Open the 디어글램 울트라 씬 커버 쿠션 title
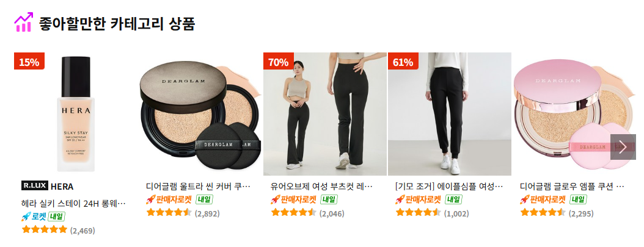Image resolution: width=644 pixels, height=247 pixels. point(198,187)
